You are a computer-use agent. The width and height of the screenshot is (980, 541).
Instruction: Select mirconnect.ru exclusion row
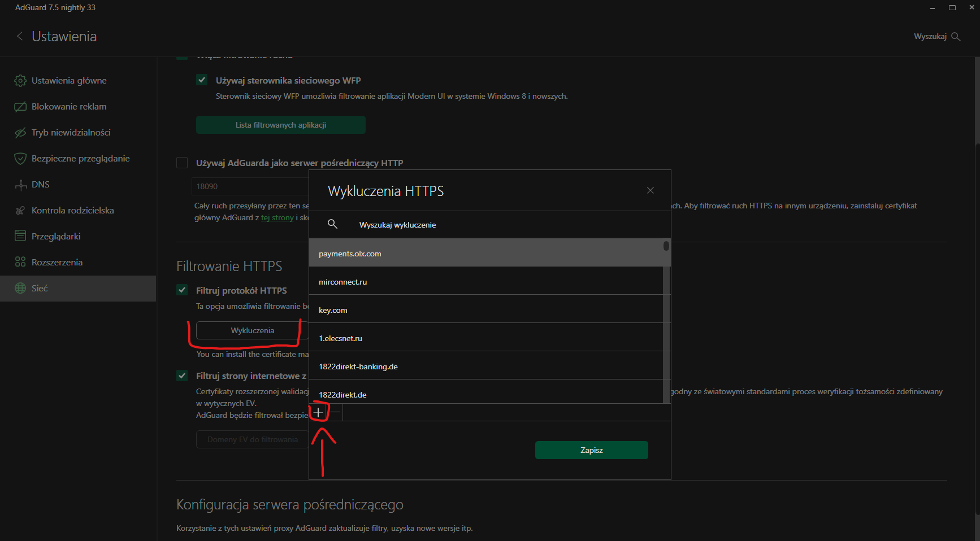[486, 281]
